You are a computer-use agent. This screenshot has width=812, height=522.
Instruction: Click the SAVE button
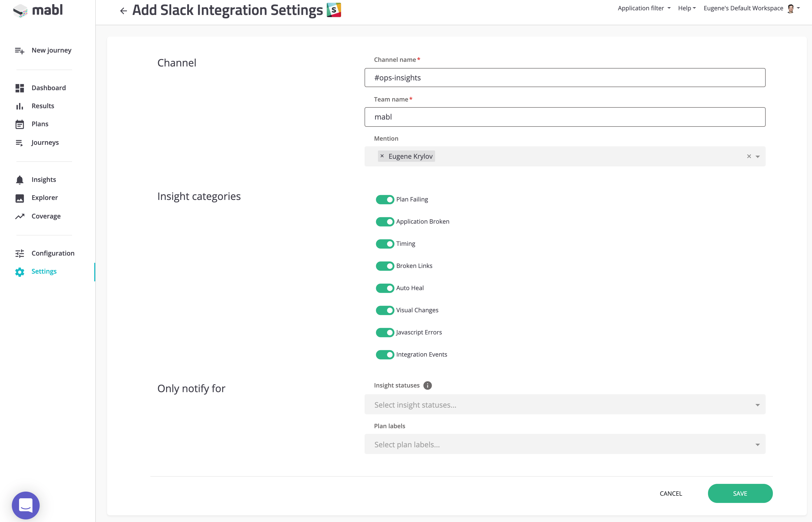740,493
